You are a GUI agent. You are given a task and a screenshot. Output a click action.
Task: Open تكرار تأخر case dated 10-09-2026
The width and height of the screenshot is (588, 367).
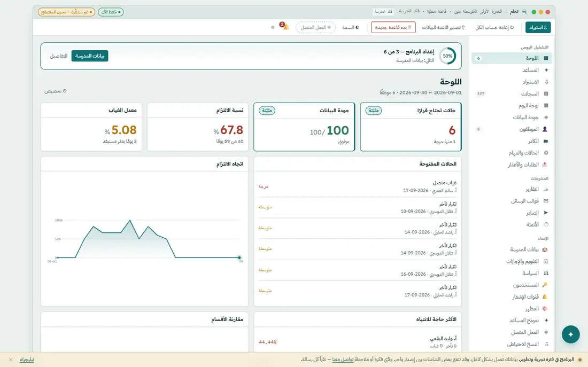tap(358, 207)
